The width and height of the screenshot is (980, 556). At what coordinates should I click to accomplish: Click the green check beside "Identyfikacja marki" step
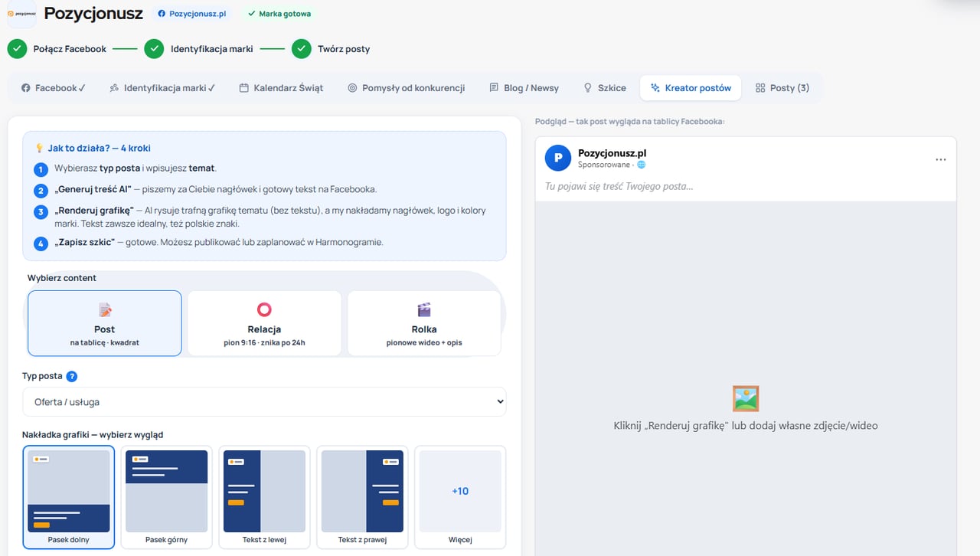[155, 49]
